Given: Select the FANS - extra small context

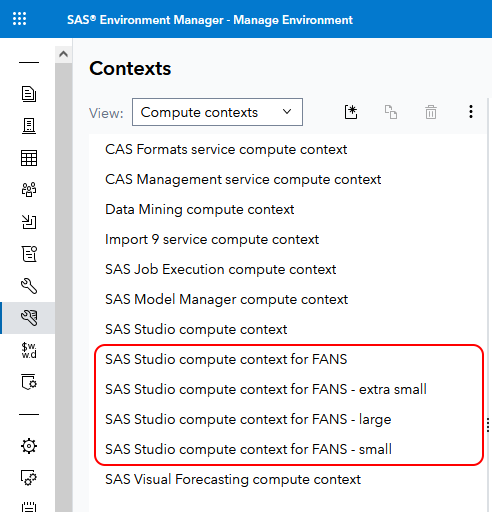Looking at the screenshot, I should tap(266, 389).
